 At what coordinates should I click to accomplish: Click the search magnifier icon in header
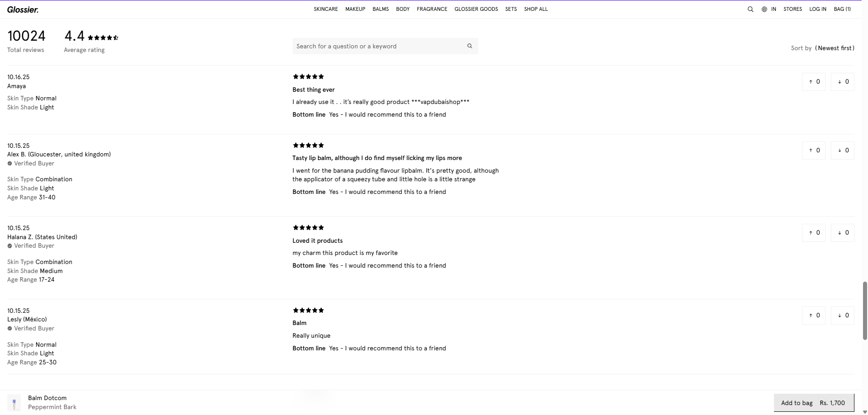click(750, 9)
